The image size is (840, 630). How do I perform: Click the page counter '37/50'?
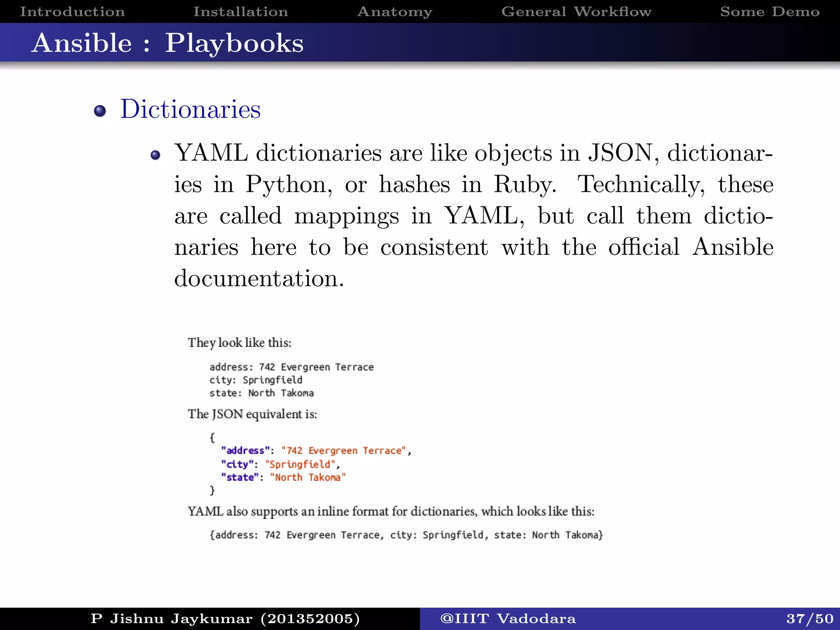[x=810, y=619]
